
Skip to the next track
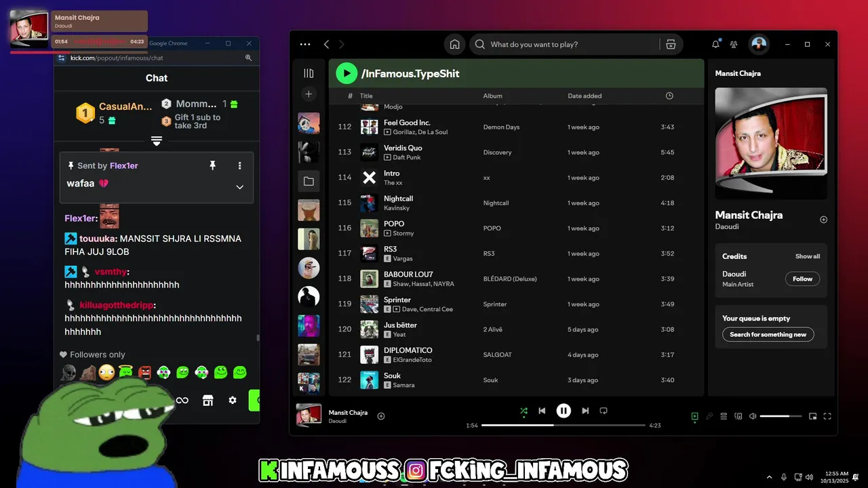585,411
